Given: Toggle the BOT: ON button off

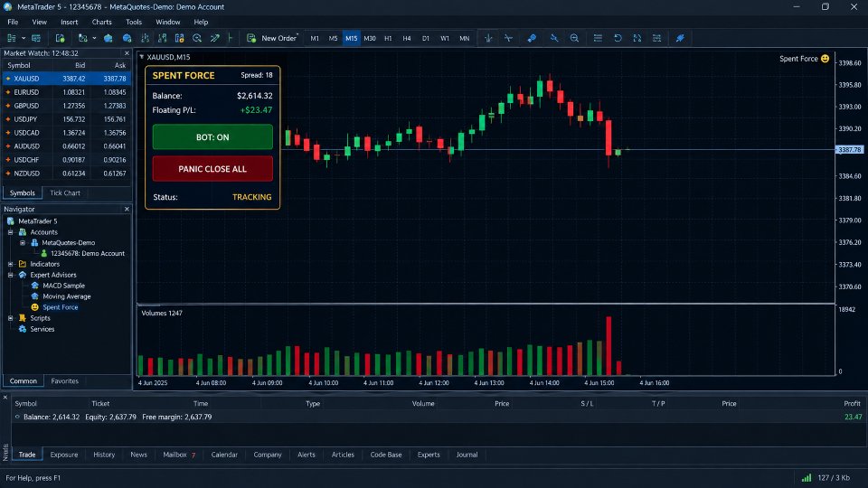Looking at the screenshot, I should click(212, 137).
